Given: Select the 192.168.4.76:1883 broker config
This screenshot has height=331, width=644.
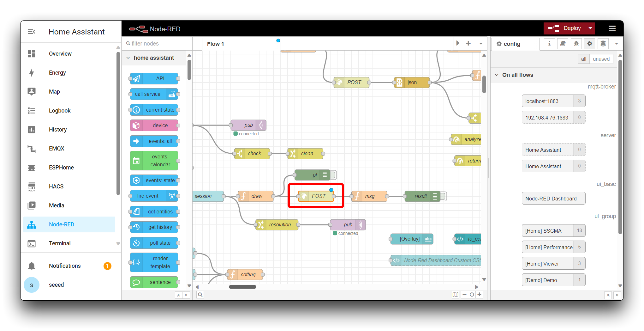Looking at the screenshot, I should tap(553, 118).
